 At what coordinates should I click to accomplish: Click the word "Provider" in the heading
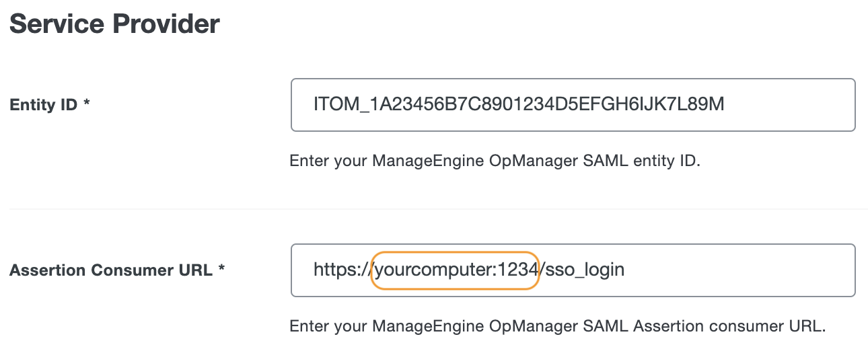(x=166, y=24)
